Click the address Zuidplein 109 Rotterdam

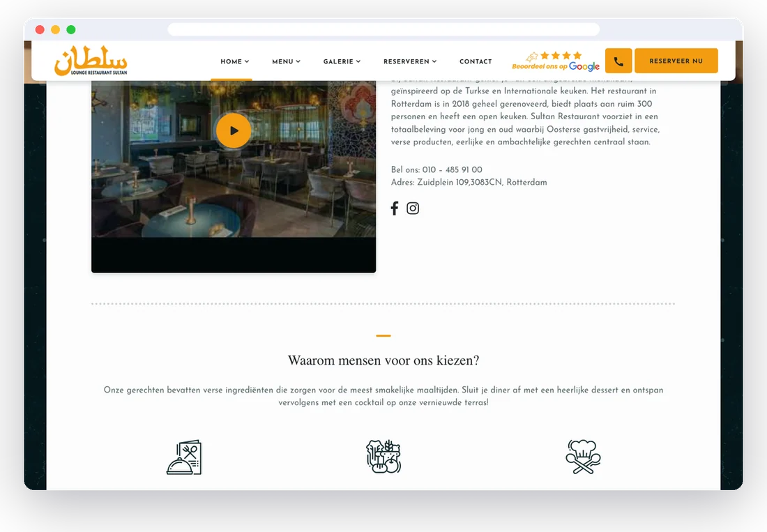pos(482,183)
